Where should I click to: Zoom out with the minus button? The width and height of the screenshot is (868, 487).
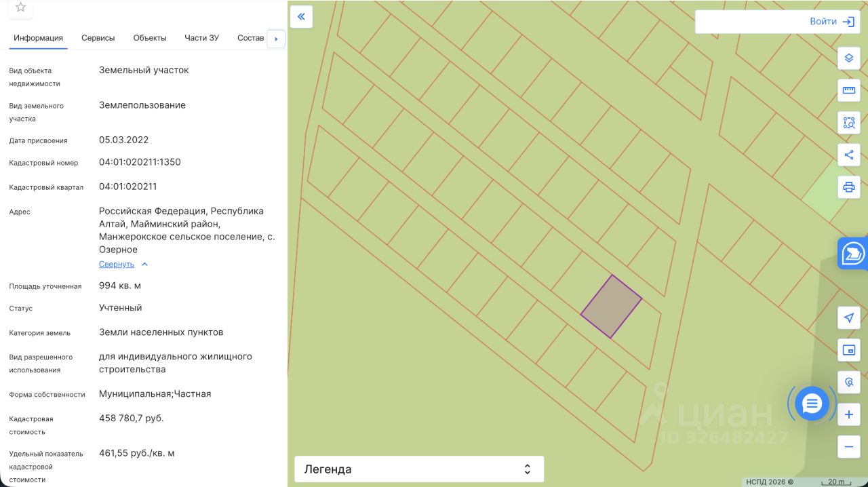[849, 446]
